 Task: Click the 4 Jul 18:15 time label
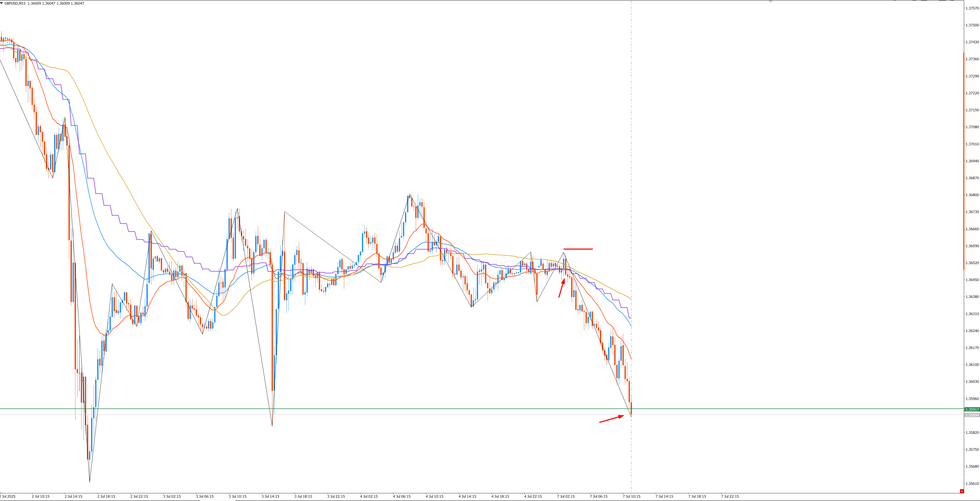coord(500,496)
